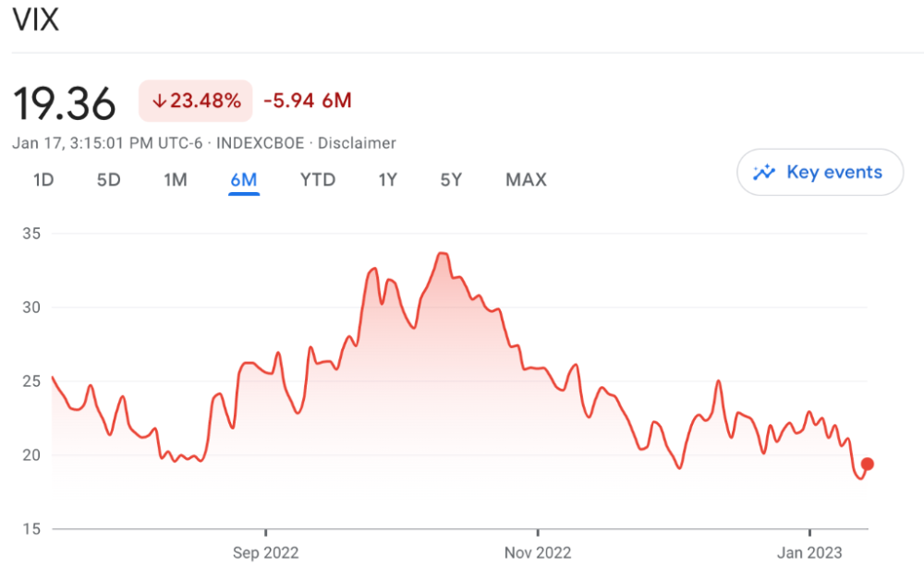924x579 pixels.
Task: Open the Disclaimer link
Action: point(357,143)
